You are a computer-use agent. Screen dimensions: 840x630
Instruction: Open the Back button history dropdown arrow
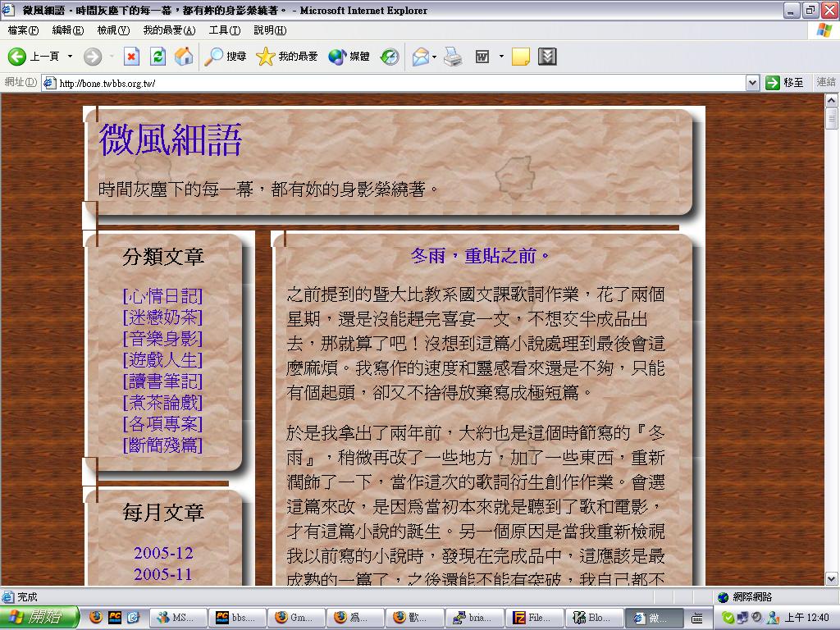70,57
